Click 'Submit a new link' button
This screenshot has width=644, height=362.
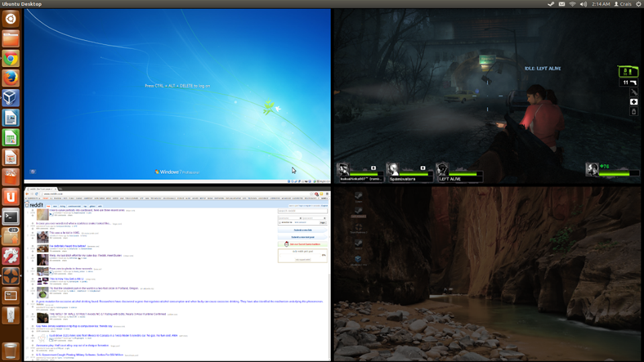(x=303, y=230)
